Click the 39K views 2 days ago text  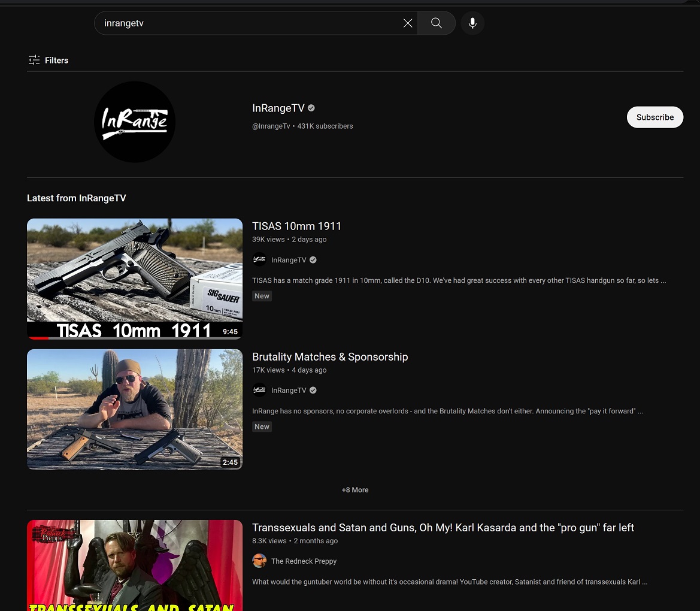(289, 240)
